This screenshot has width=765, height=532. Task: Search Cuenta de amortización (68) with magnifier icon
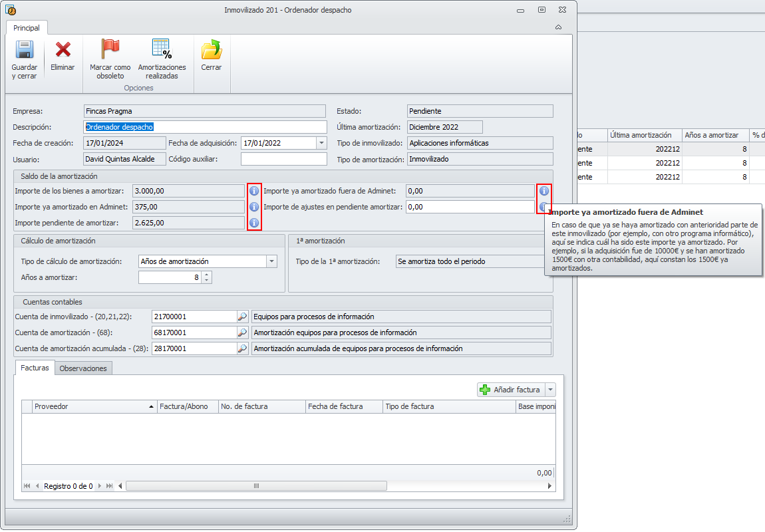243,332
